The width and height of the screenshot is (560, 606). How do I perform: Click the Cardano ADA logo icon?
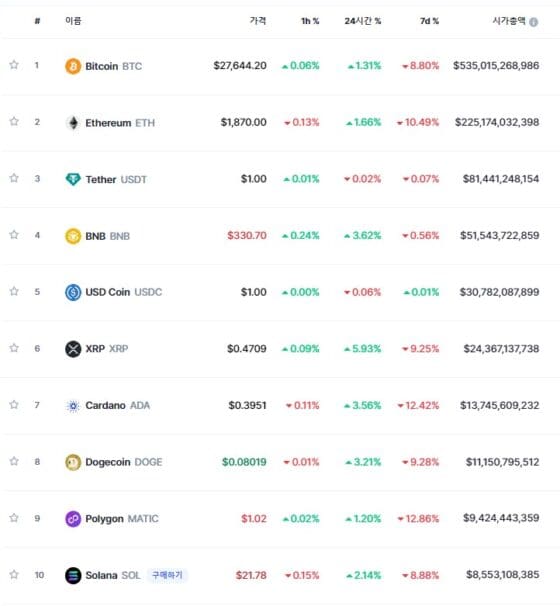click(x=73, y=406)
